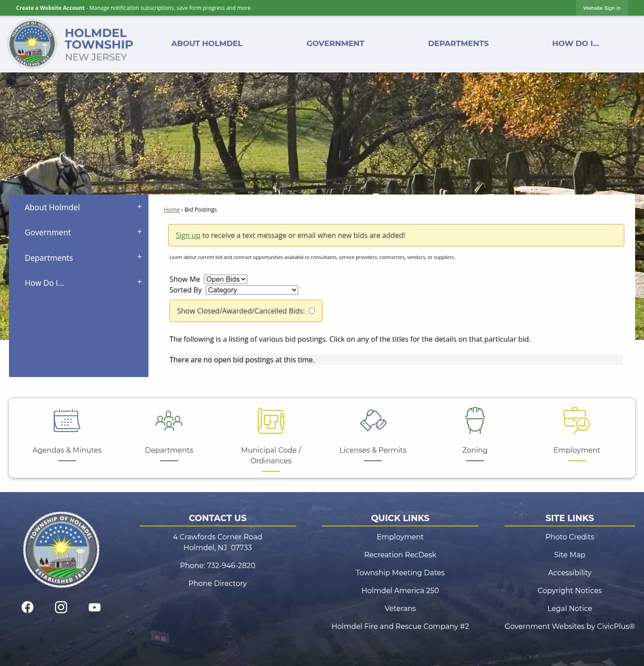Viewport: 644px width, 666px height.
Task: Open the Show Me bids dropdown
Action: tap(225, 279)
